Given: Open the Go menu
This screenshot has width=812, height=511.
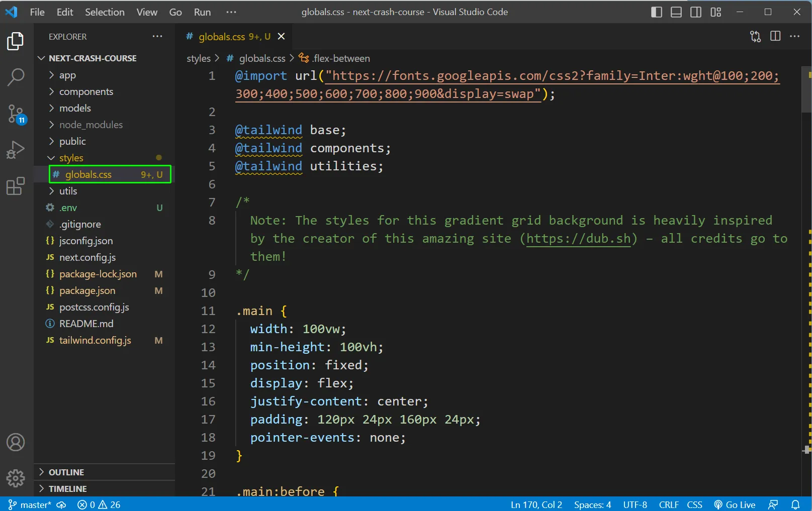Looking at the screenshot, I should click(x=175, y=12).
